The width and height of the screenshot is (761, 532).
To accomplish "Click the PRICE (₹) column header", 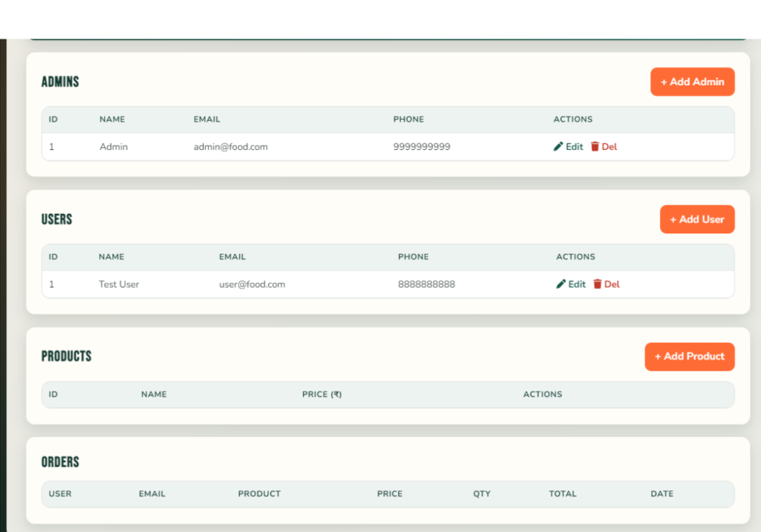I will pyautogui.click(x=322, y=395).
